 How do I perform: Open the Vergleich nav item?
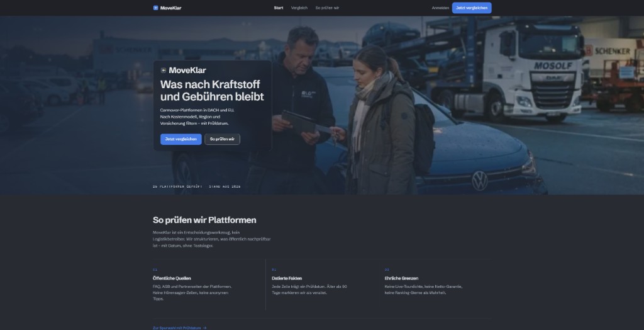point(299,8)
